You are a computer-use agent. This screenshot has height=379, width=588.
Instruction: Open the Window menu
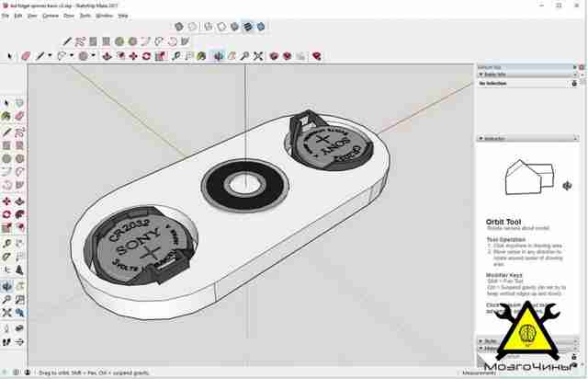tap(104, 16)
